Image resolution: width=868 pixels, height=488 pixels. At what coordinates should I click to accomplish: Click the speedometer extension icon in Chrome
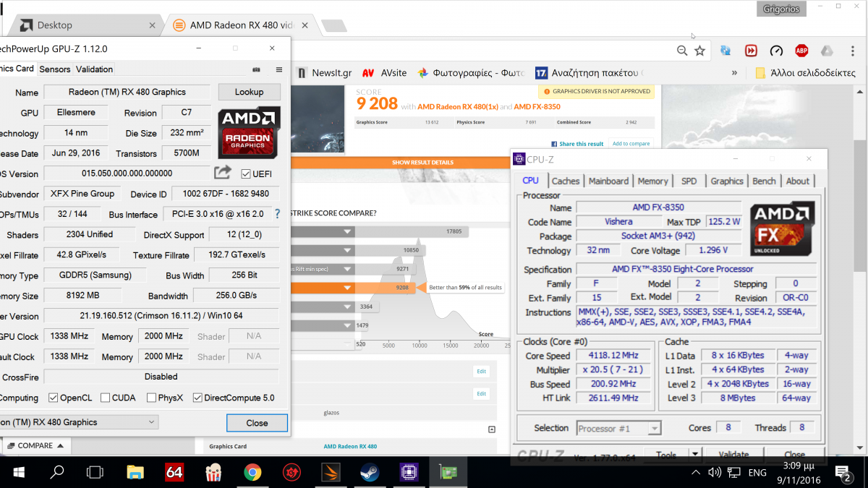point(776,51)
